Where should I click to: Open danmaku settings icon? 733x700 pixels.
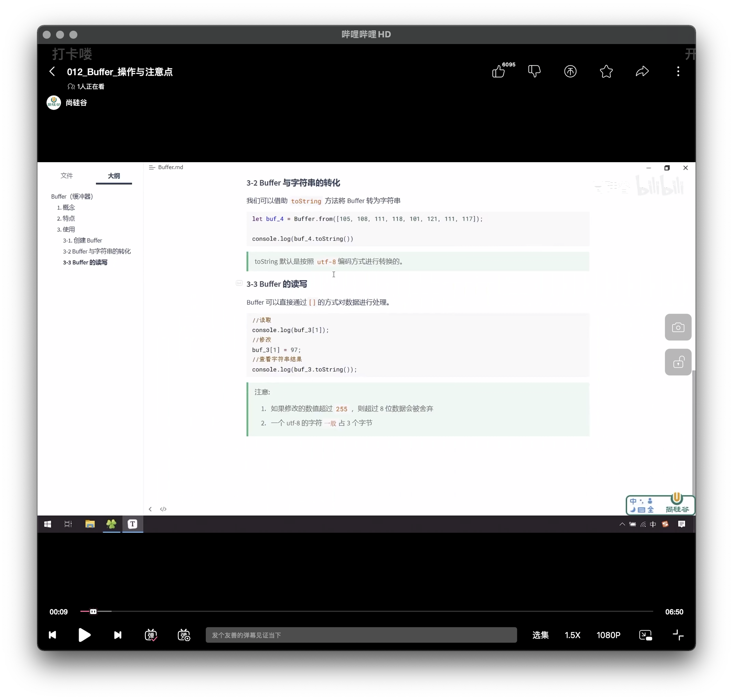184,635
